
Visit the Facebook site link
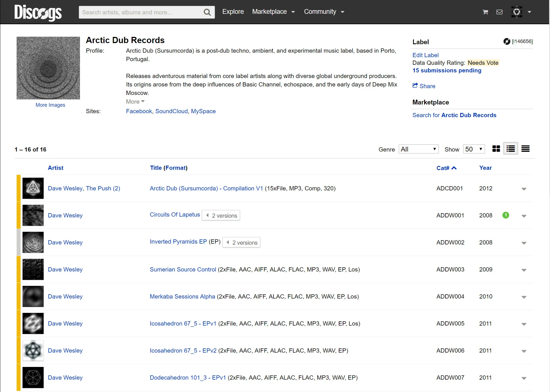click(139, 111)
